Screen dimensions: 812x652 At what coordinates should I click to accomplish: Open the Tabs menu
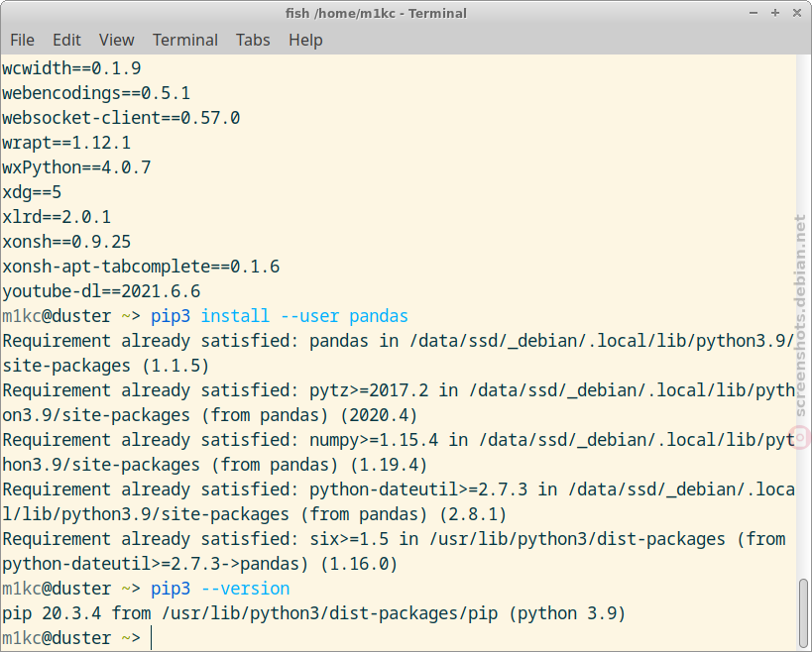253,40
